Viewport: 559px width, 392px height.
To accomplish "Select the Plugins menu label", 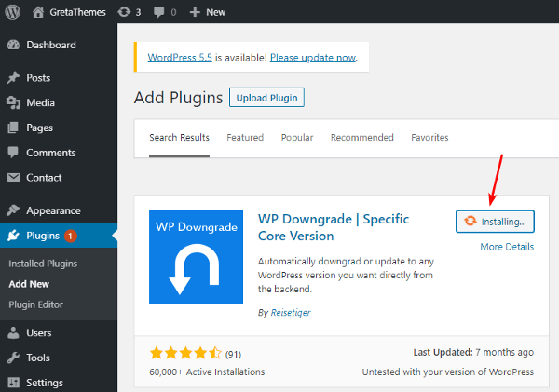I will click(43, 236).
